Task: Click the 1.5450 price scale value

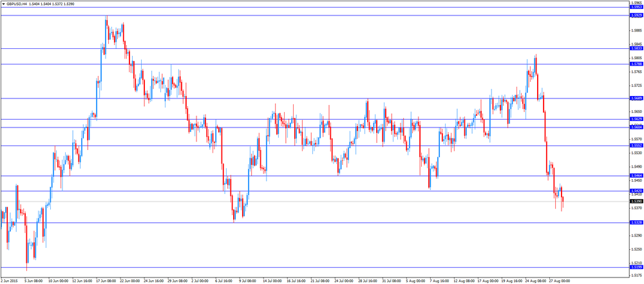Action: [x=637, y=180]
